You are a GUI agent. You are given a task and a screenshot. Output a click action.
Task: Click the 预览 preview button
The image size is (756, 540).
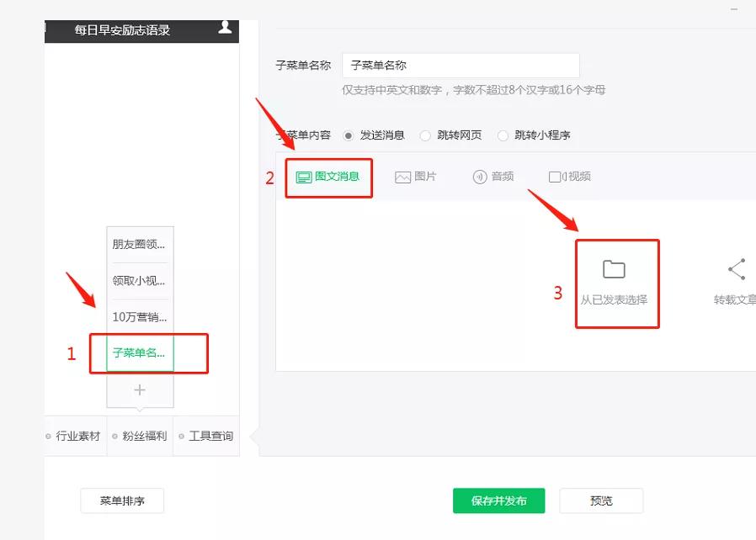[602, 500]
